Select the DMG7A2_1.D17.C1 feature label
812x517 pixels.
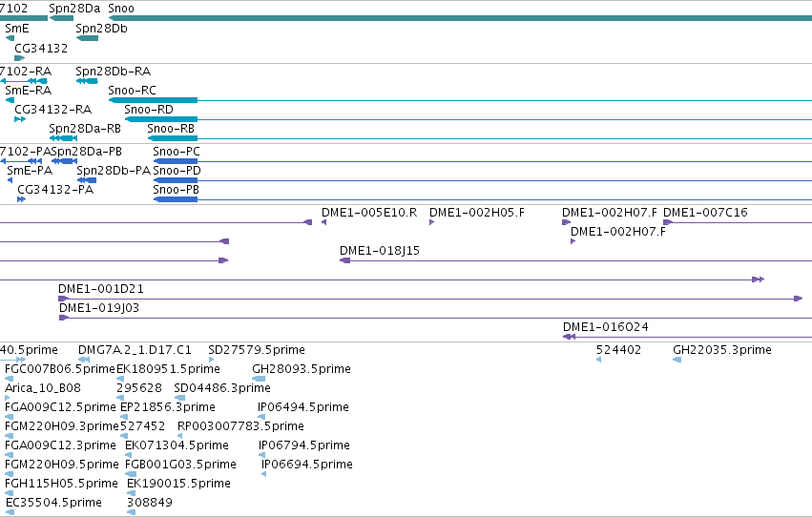coord(135,350)
